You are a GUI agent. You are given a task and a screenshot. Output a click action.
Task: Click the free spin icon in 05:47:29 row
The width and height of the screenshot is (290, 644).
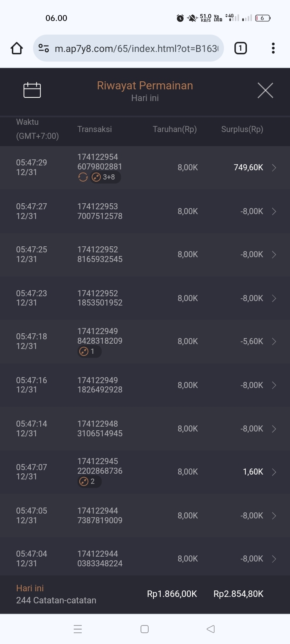(83, 177)
